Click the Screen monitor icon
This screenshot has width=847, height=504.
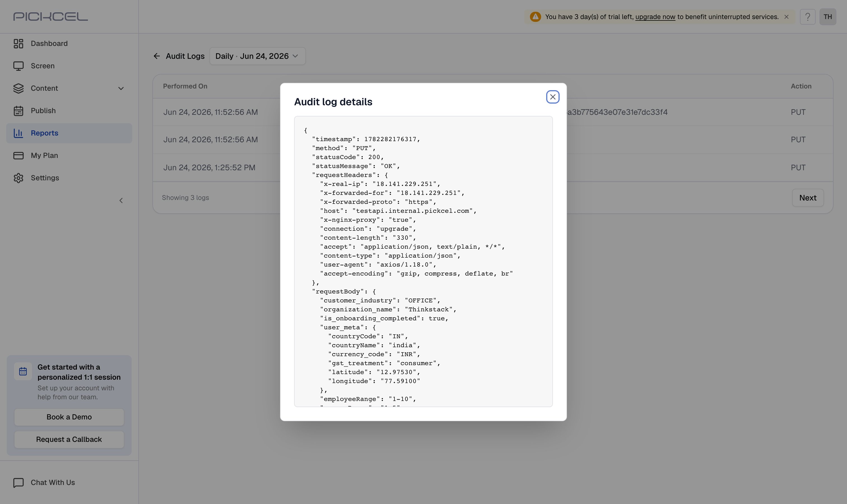18,66
